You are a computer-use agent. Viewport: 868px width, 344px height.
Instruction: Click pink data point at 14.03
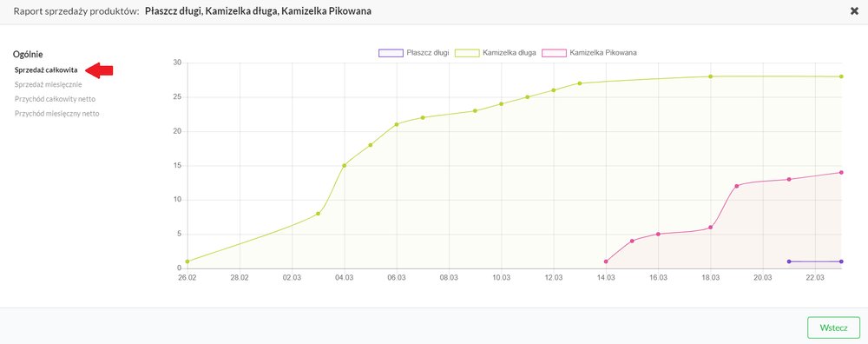606,261
